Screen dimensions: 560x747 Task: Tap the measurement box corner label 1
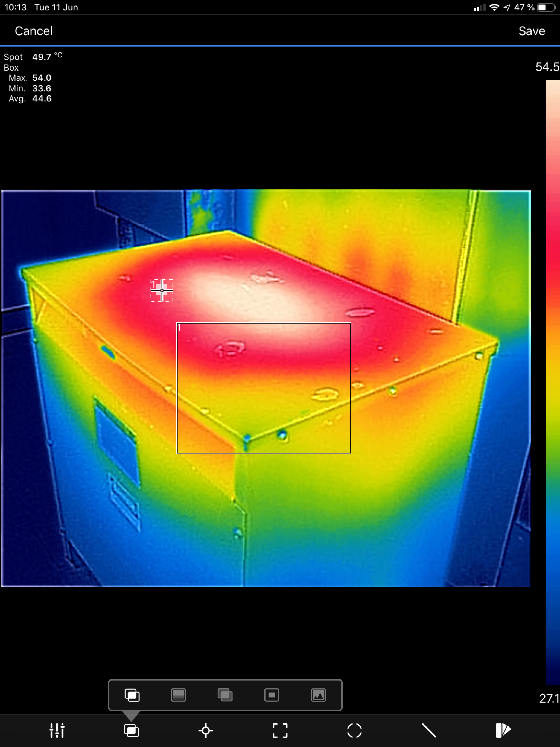coord(180,328)
